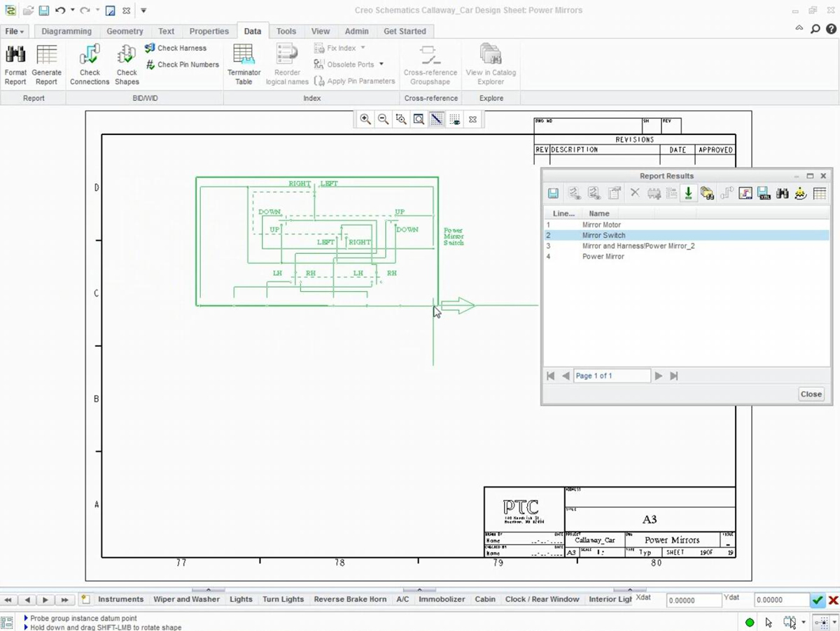Click the Check Shapes tool

pos(126,63)
